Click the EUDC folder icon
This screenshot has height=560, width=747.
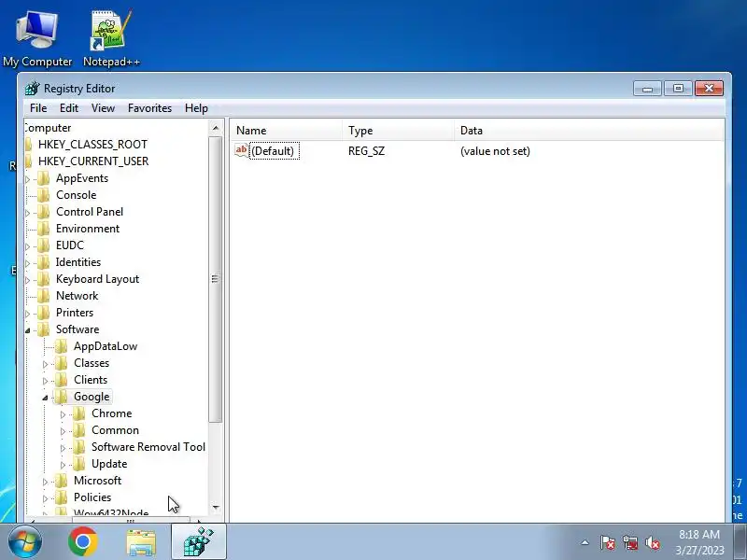coord(43,245)
